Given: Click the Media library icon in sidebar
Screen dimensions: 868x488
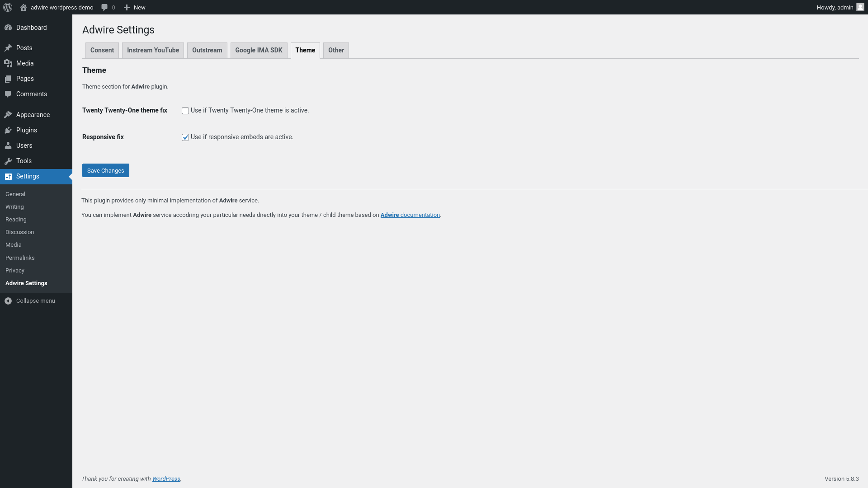Looking at the screenshot, I should click(8, 63).
